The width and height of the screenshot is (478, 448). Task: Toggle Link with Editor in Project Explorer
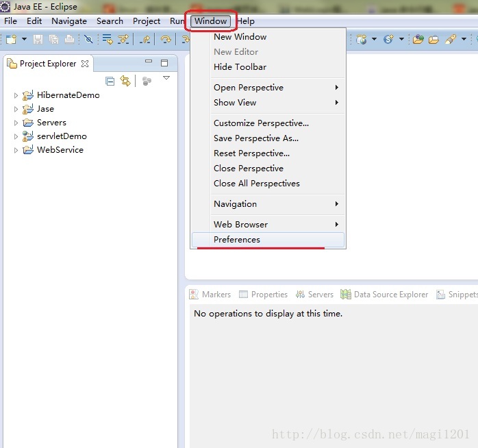coord(125,81)
